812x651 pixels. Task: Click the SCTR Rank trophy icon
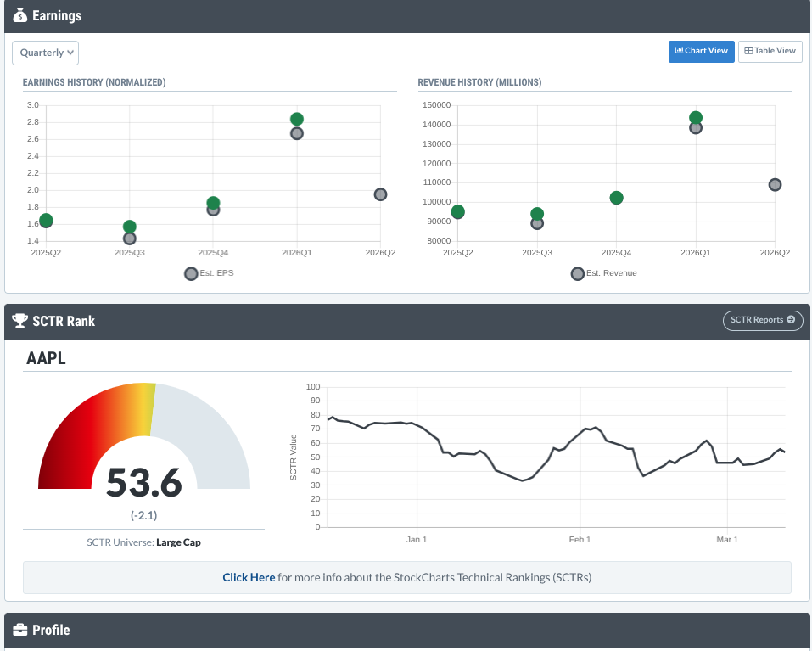pos(20,321)
